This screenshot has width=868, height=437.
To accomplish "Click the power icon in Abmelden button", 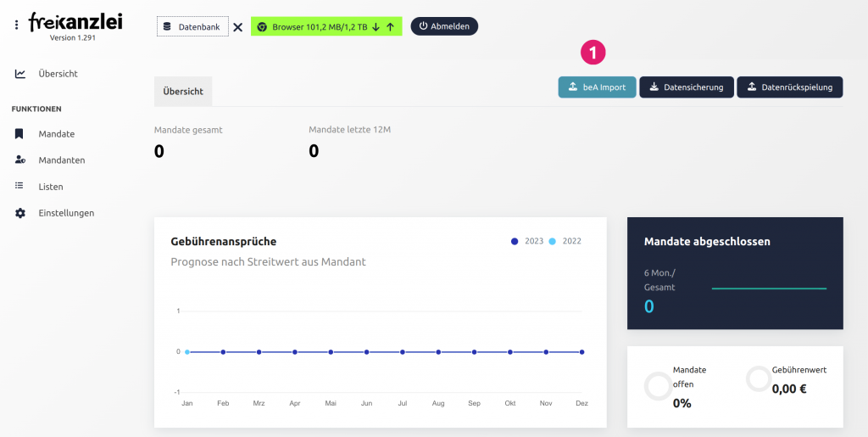I will tap(424, 26).
